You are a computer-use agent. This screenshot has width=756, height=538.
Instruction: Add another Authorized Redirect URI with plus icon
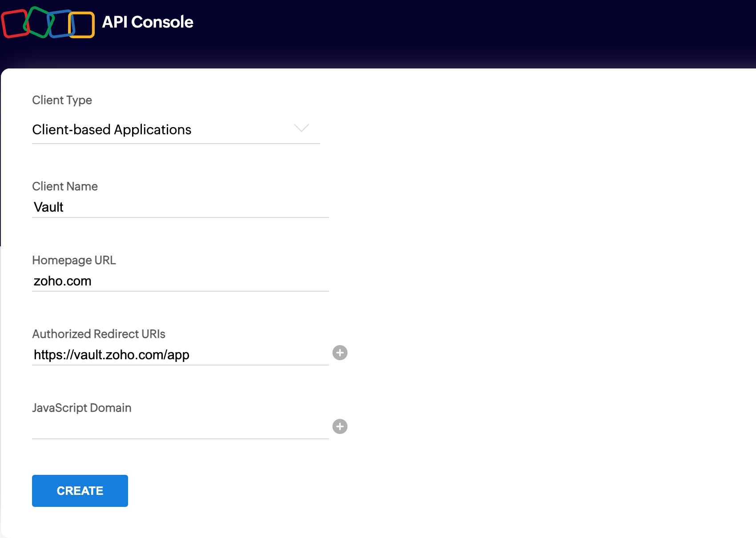point(340,353)
